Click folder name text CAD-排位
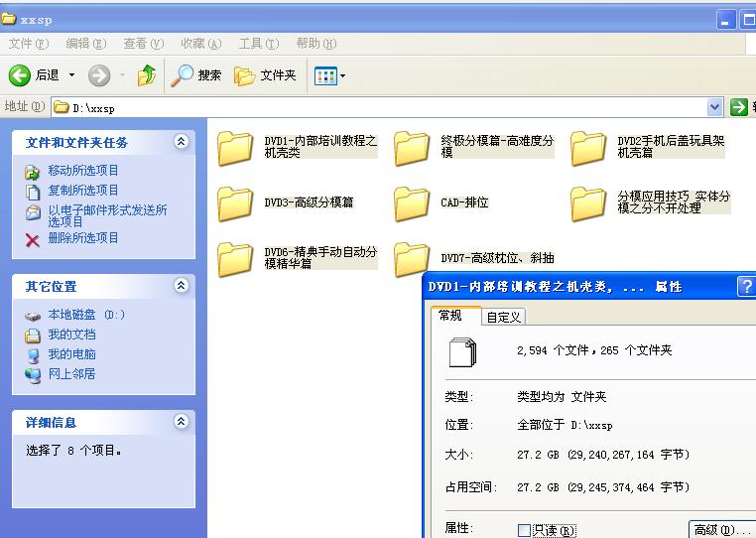The height and width of the screenshot is (538, 756). tap(464, 202)
